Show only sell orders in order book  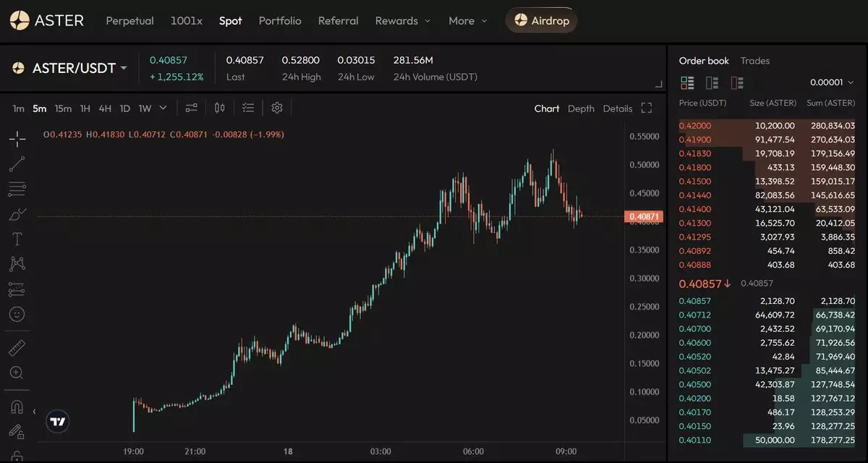[x=736, y=82]
